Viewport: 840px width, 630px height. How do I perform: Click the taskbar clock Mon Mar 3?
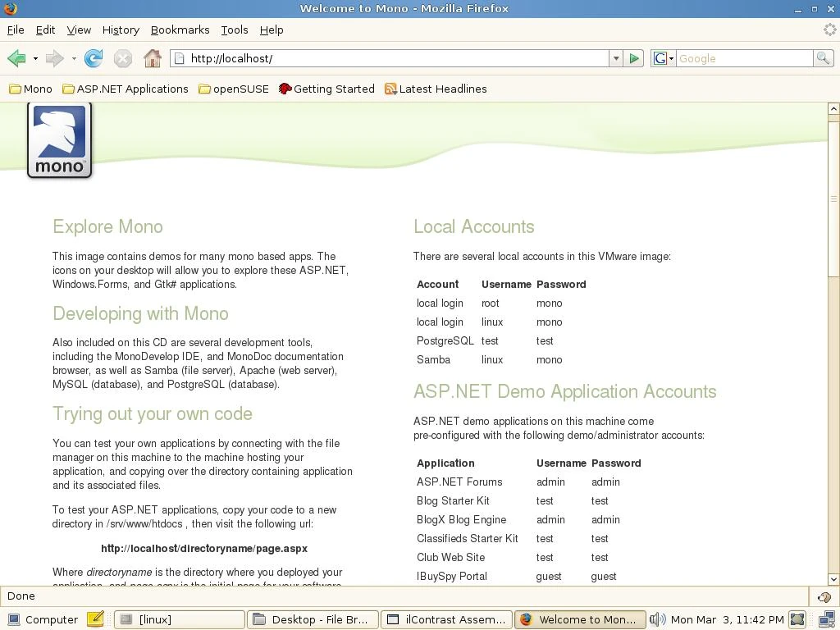pyautogui.click(x=727, y=620)
